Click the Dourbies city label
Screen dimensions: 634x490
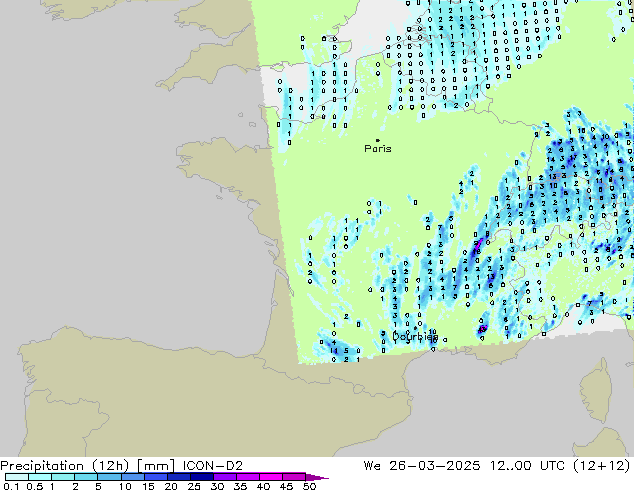pyautogui.click(x=415, y=336)
